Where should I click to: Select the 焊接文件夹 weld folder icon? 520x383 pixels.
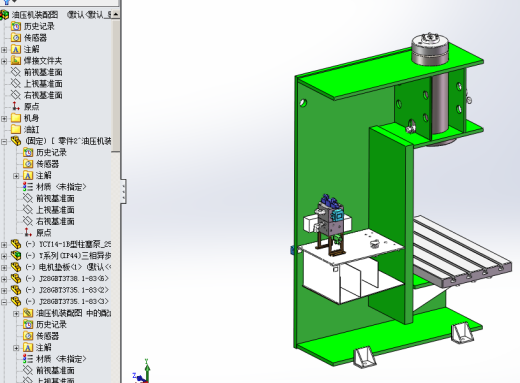click(x=16, y=60)
